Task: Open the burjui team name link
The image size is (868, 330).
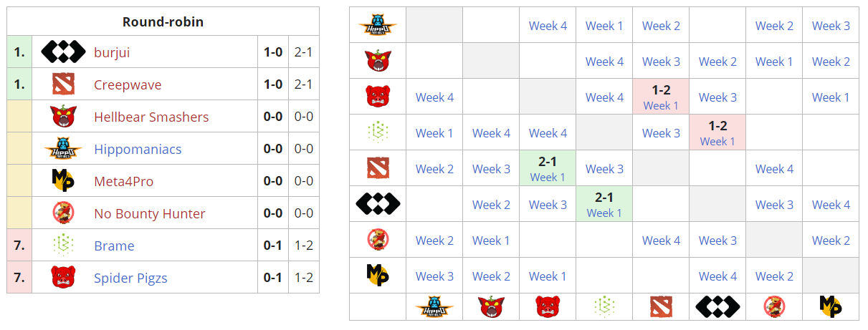Action: (112, 53)
